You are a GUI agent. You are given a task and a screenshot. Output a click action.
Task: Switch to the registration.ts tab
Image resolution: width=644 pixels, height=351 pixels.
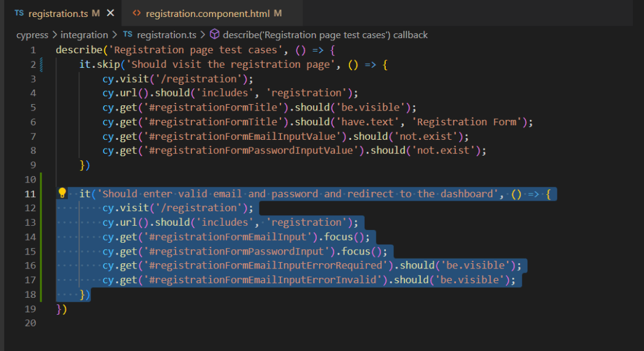(64, 13)
